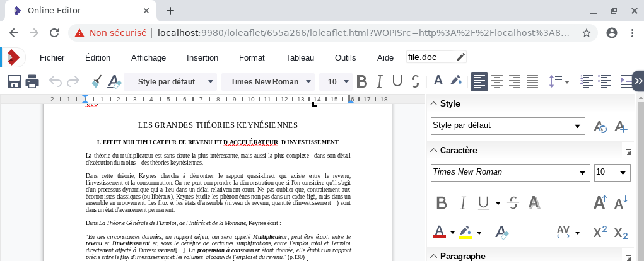Click the browser reload page button
The width and height of the screenshot is (644, 261).
click(x=55, y=33)
